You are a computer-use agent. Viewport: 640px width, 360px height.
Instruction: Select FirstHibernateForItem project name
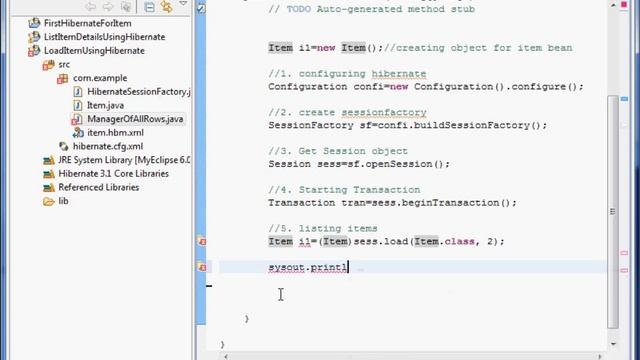pyautogui.click(x=88, y=23)
